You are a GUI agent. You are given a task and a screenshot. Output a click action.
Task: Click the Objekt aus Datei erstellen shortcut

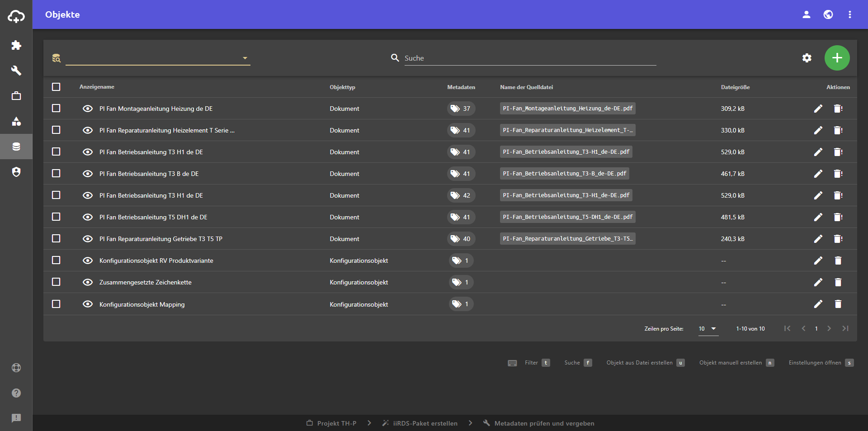tap(639, 363)
